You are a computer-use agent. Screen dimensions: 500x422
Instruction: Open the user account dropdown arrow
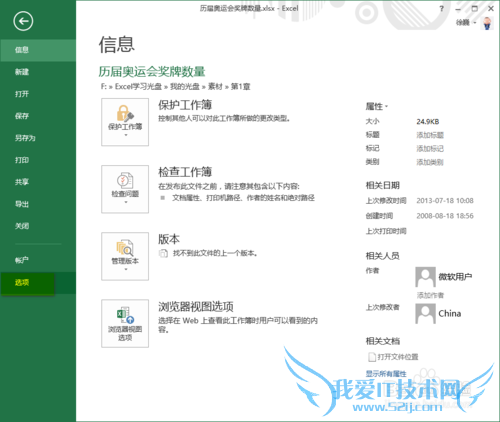pos(475,23)
